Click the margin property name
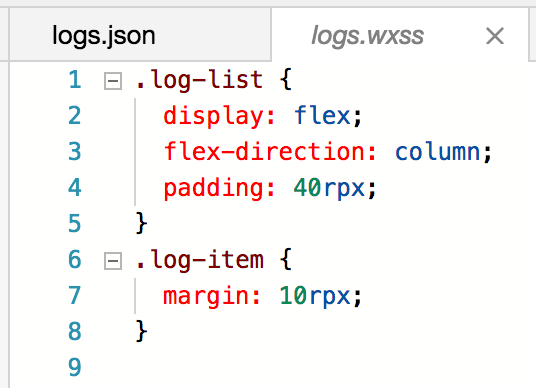The height and width of the screenshot is (388, 536). [206, 296]
